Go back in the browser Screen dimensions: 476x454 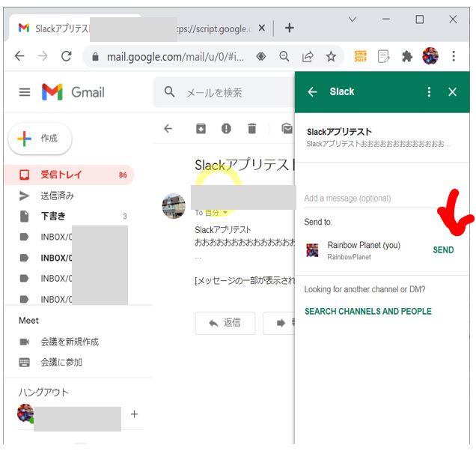pyautogui.click(x=19, y=56)
